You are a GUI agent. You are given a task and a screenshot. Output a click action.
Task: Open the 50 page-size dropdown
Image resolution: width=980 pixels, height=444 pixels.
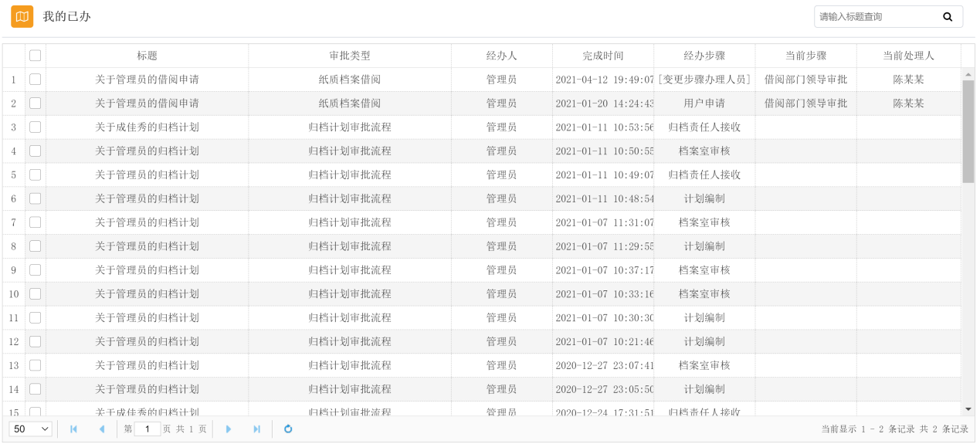[x=31, y=429]
